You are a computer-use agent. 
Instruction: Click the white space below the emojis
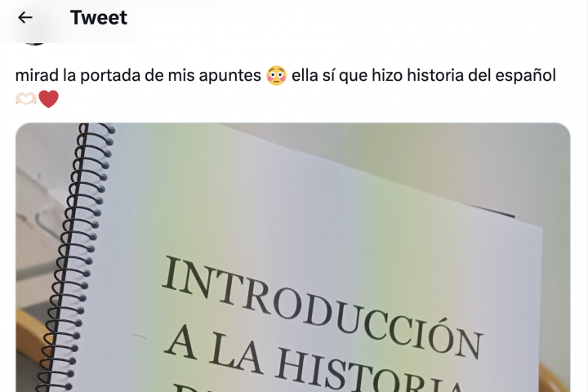pyautogui.click(x=292, y=115)
